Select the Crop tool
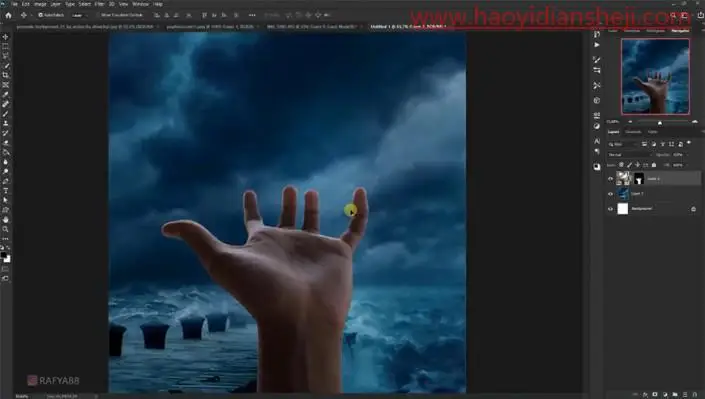The height and width of the screenshot is (399, 705). pyautogui.click(x=5, y=75)
